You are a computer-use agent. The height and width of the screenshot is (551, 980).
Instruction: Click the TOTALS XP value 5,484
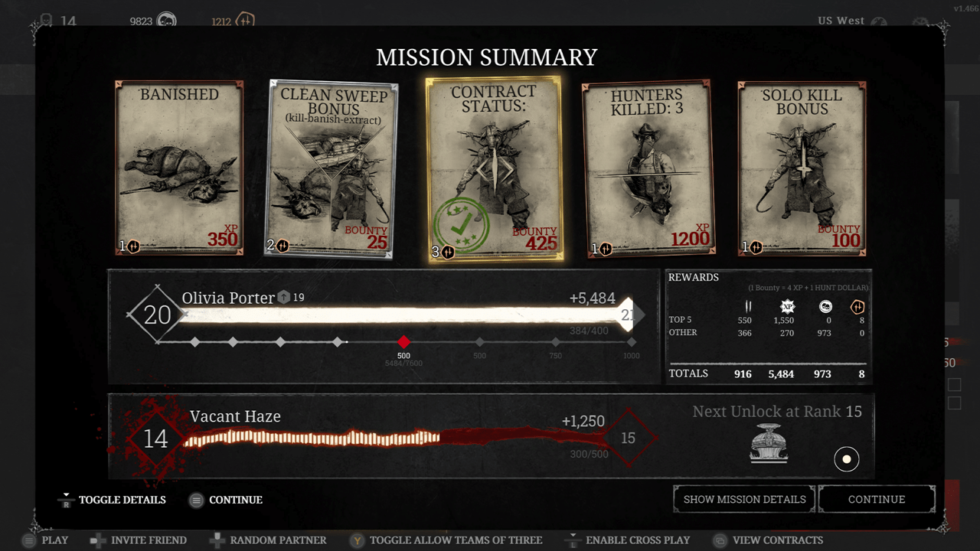[x=781, y=374]
